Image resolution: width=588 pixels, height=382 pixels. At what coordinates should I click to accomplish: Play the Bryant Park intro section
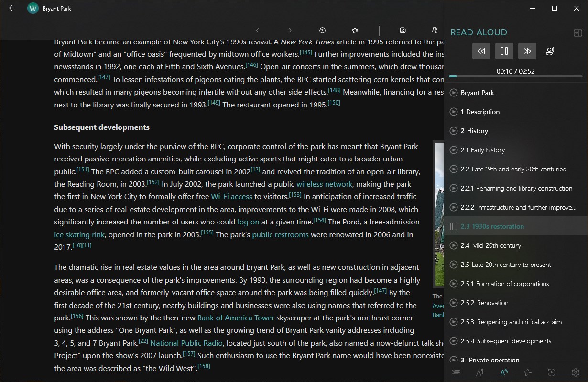454,93
